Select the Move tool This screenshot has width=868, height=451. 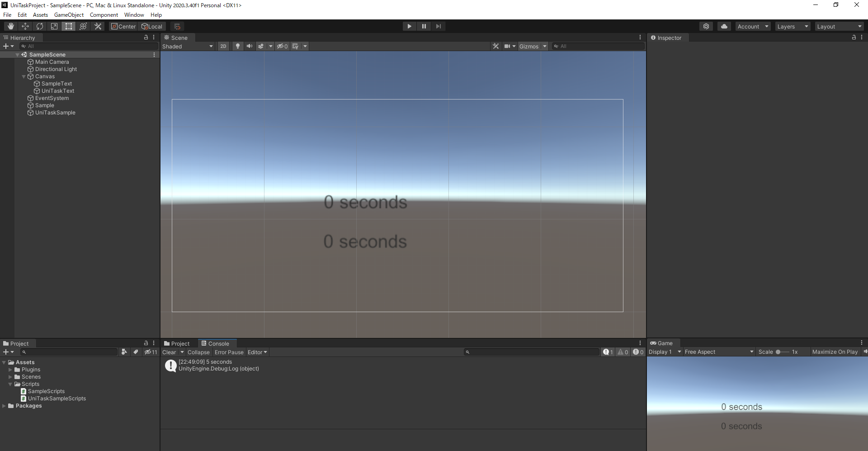coord(25,26)
